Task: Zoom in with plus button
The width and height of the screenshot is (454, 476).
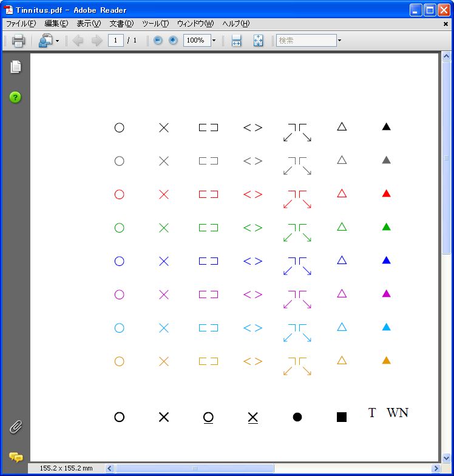Action: pyautogui.click(x=173, y=40)
